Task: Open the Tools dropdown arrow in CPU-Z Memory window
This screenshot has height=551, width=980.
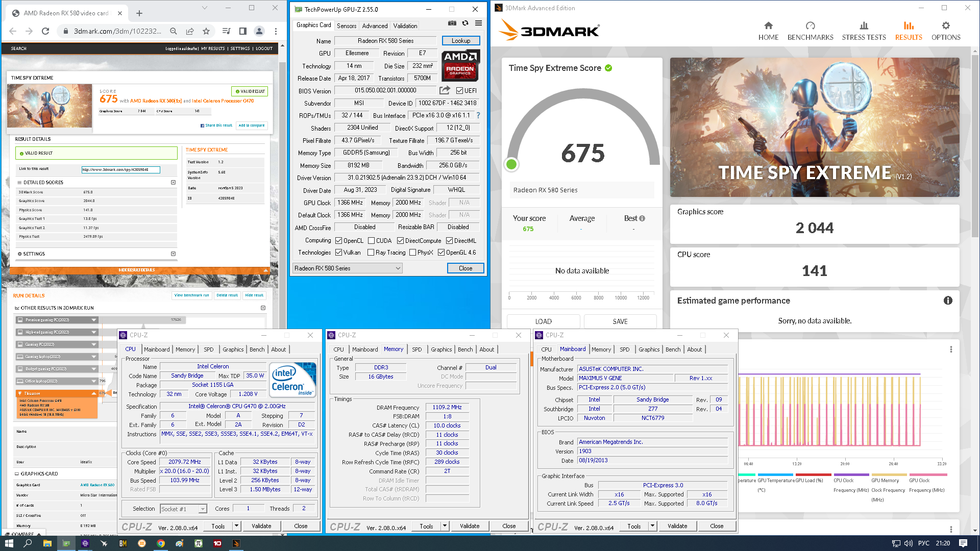Action: (x=445, y=526)
